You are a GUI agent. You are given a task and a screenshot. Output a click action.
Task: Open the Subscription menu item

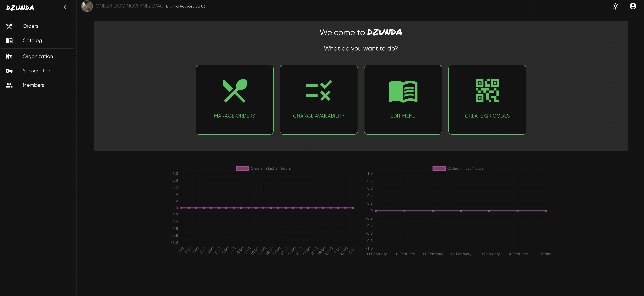click(x=37, y=71)
